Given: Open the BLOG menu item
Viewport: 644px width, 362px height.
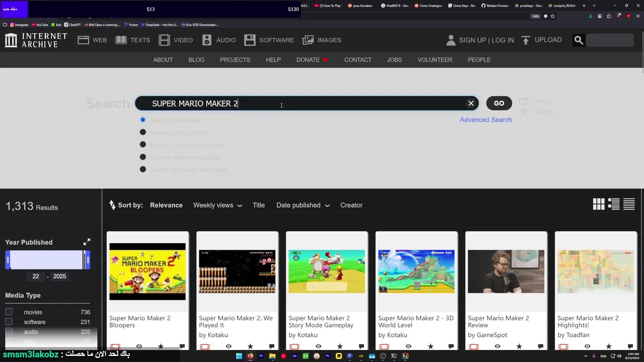Looking at the screenshot, I should click(196, 60).
